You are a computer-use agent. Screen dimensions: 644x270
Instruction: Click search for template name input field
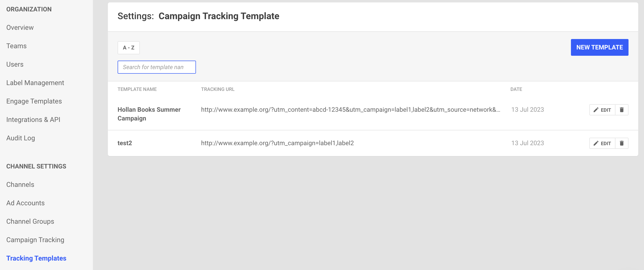tap(157, 67)
